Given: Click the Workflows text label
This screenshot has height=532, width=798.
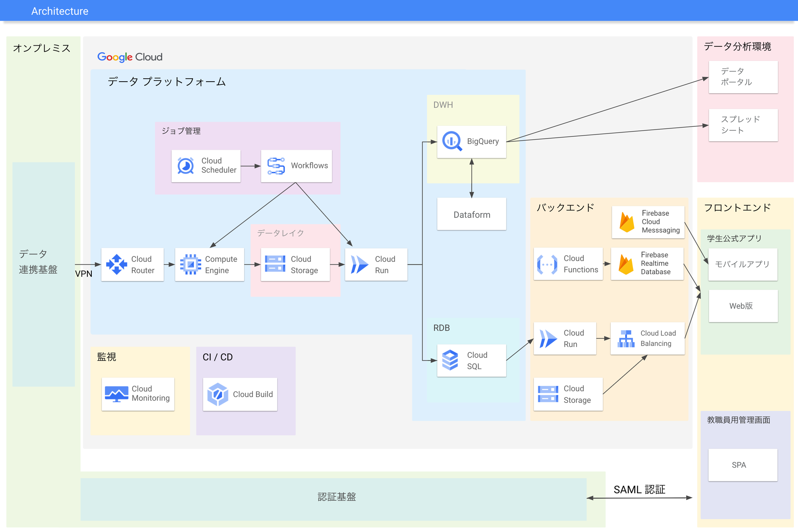Looking at the screenshot, I should click(309, 165).
